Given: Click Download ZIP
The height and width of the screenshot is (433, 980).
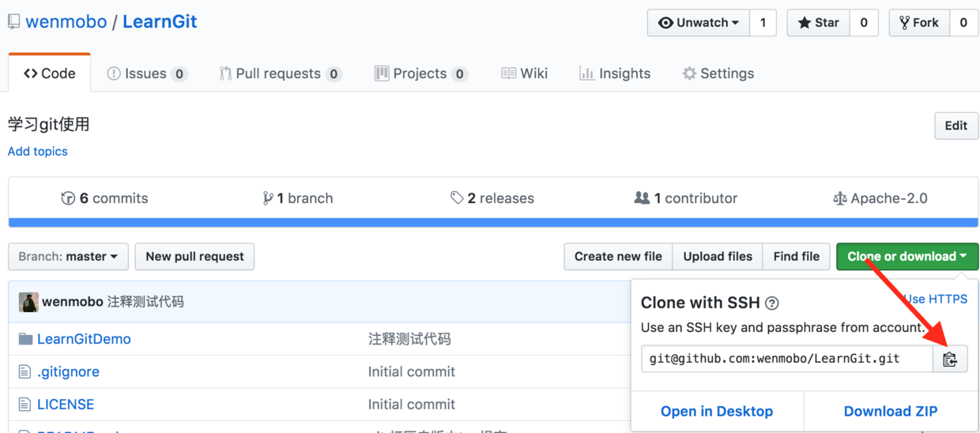Looking at the screenshot, I should 891,412.
